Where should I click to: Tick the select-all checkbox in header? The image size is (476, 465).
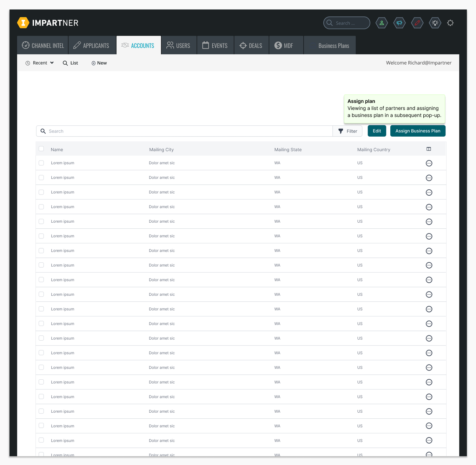point(41,149)
